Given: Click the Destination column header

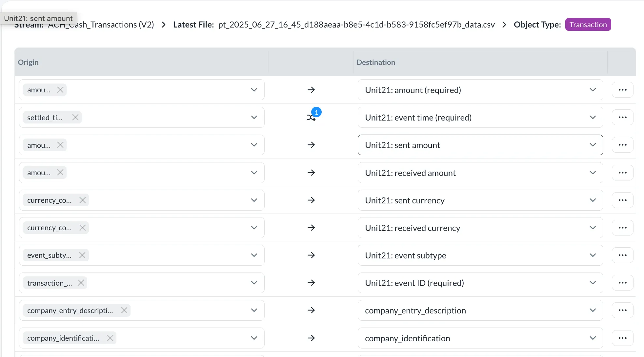Looking at the screenshot, I should pos(376,62).
